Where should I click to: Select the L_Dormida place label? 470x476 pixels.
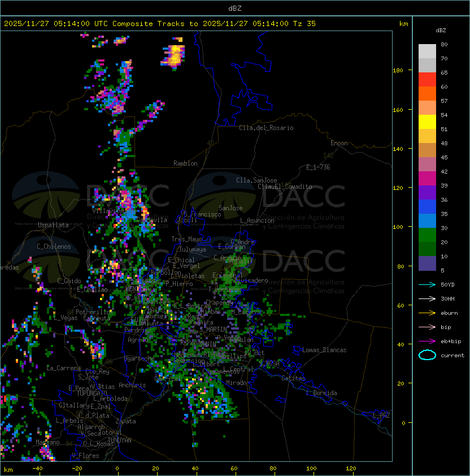click(321, 393)
